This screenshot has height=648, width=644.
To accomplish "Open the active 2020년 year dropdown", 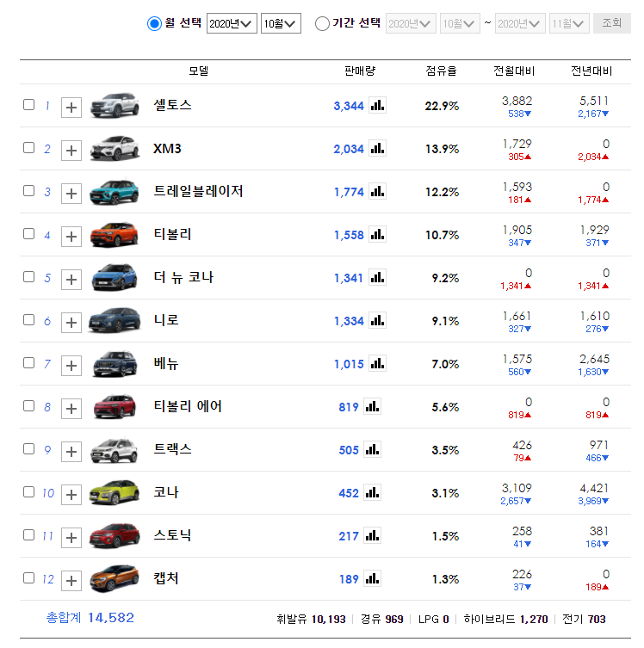I will (232, 23).
